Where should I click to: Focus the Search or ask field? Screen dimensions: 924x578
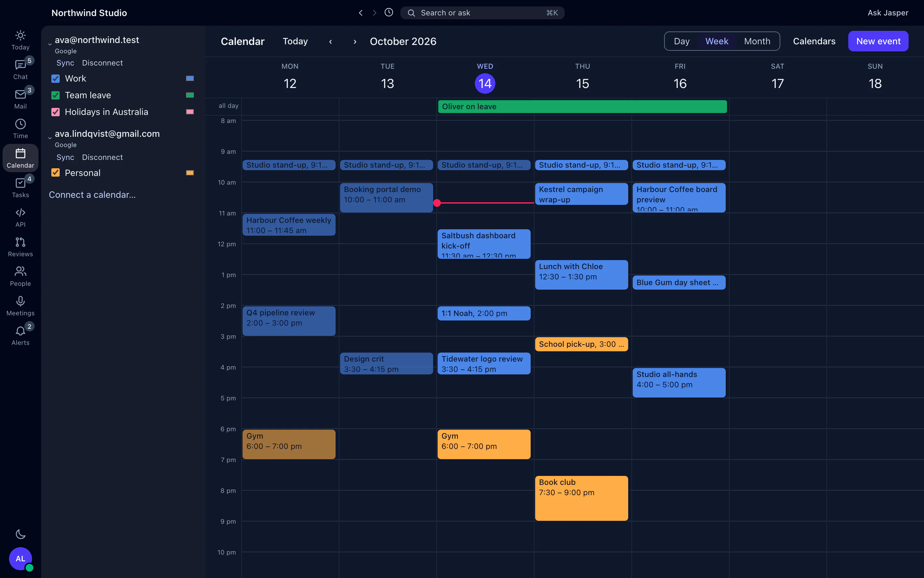point(482,13)
